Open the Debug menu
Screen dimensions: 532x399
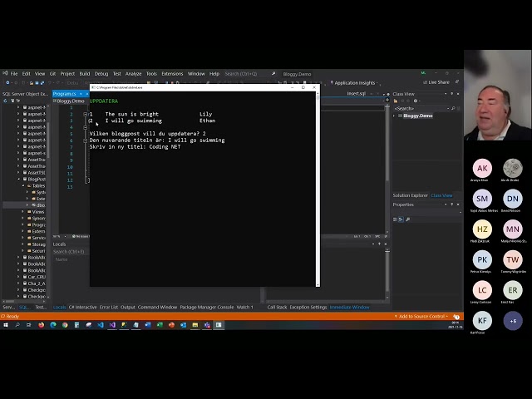point(101,73)
